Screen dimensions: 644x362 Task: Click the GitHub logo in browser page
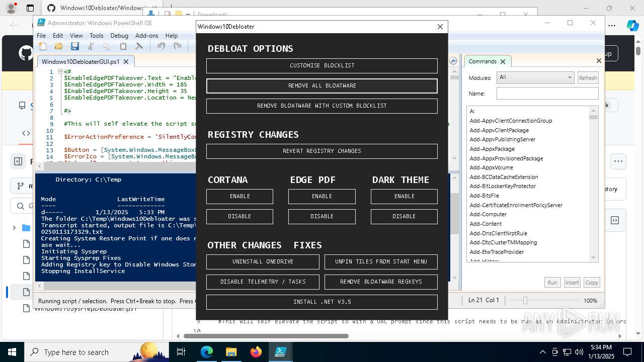click(25, 53)
